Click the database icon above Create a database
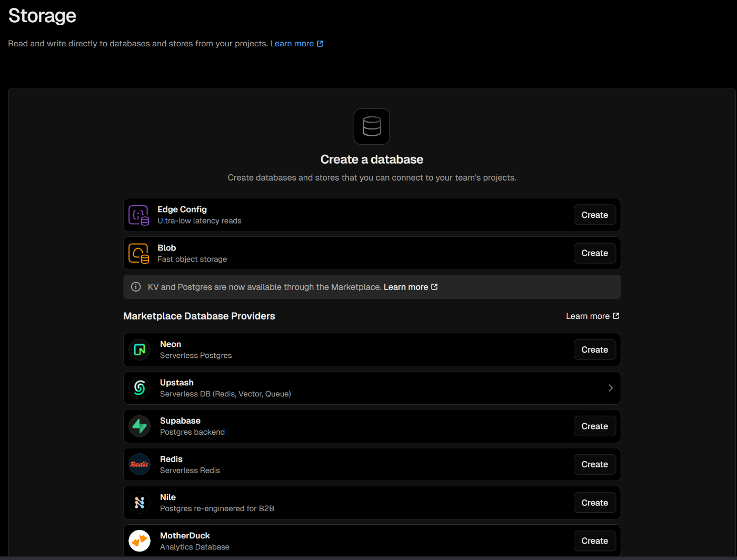Screen dimensions: 737x560 (372, 126)
